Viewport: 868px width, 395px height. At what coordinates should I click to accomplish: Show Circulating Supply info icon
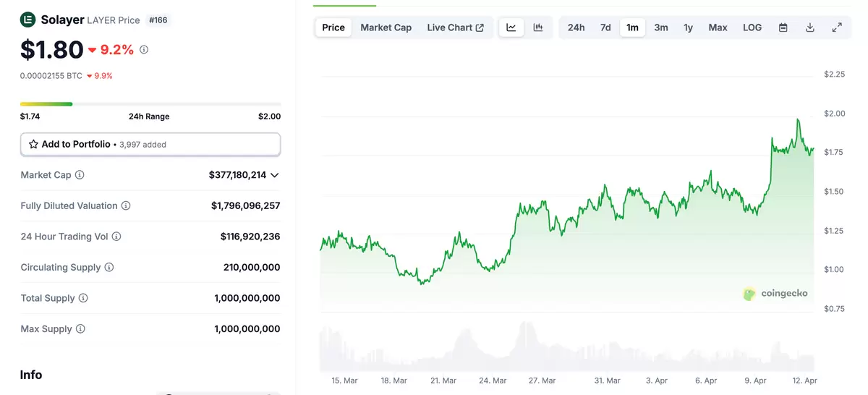pos(109,267)
